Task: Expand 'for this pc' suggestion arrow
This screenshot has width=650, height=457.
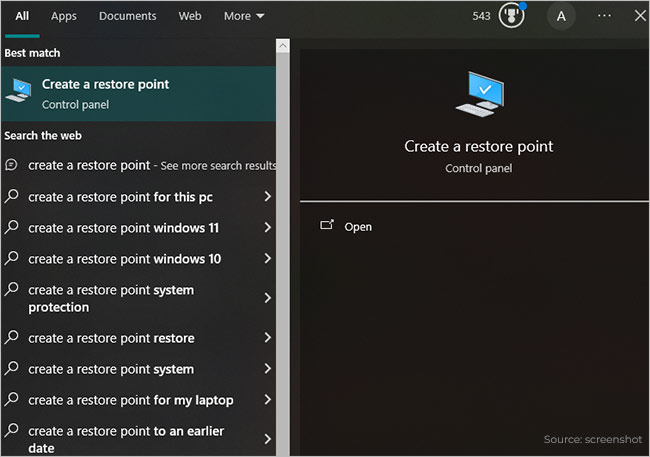Action: 268,196
